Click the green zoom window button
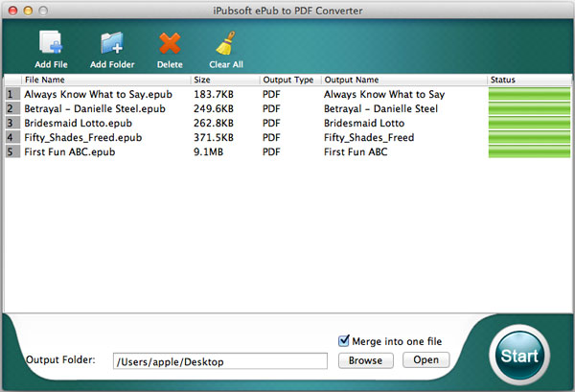The height and width of the screenshot is (392, 575). [x=47, y=8]
